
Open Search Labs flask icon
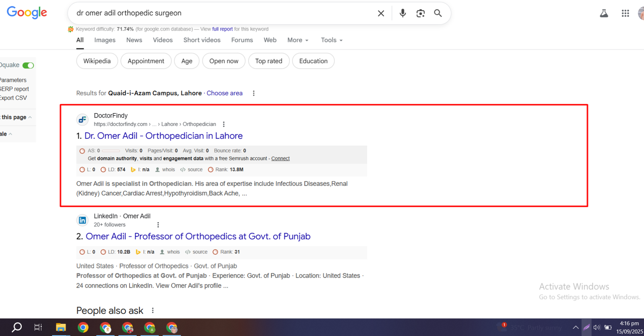click(x=604, y=13)
